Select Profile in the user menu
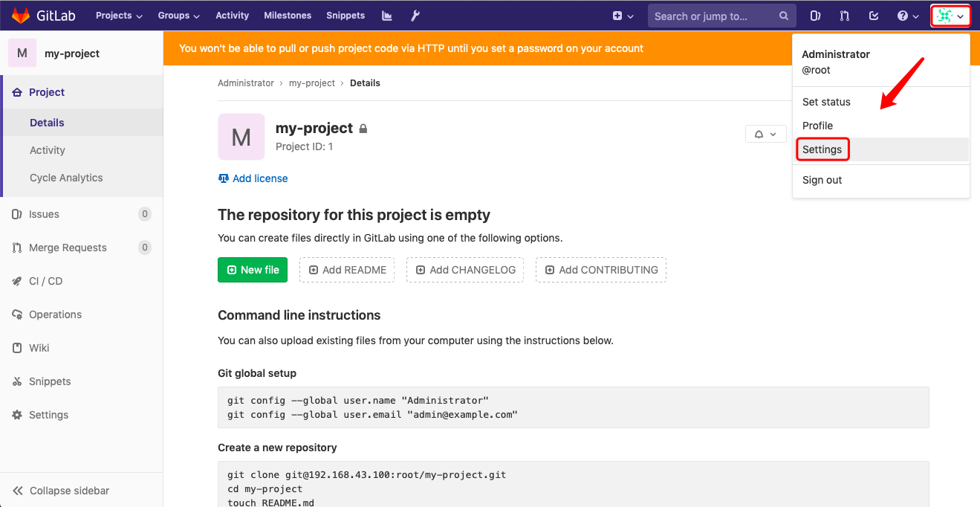Viewport: 980px width, 507px height. [818, 126]
